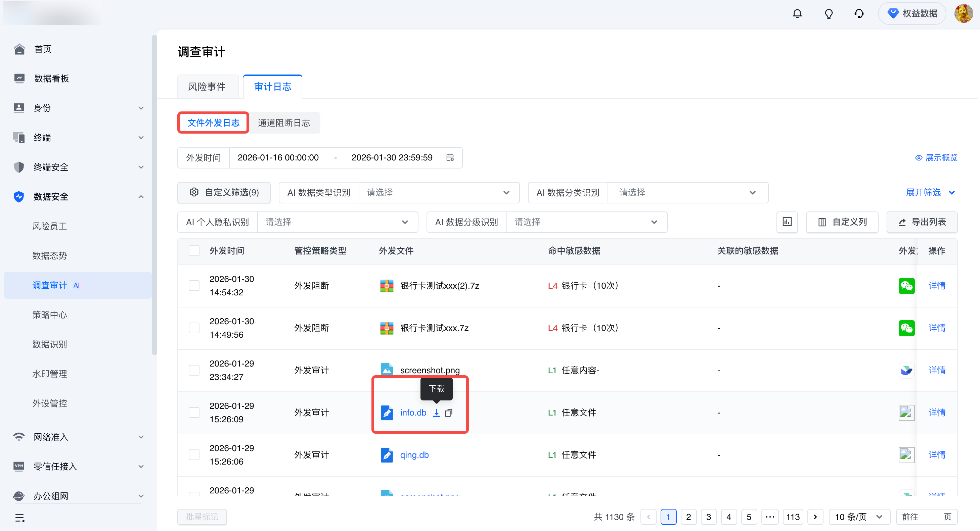Expand the 终端安全 sidebar menu
Screen dimensions: 980x531
(x=78, y=167)
